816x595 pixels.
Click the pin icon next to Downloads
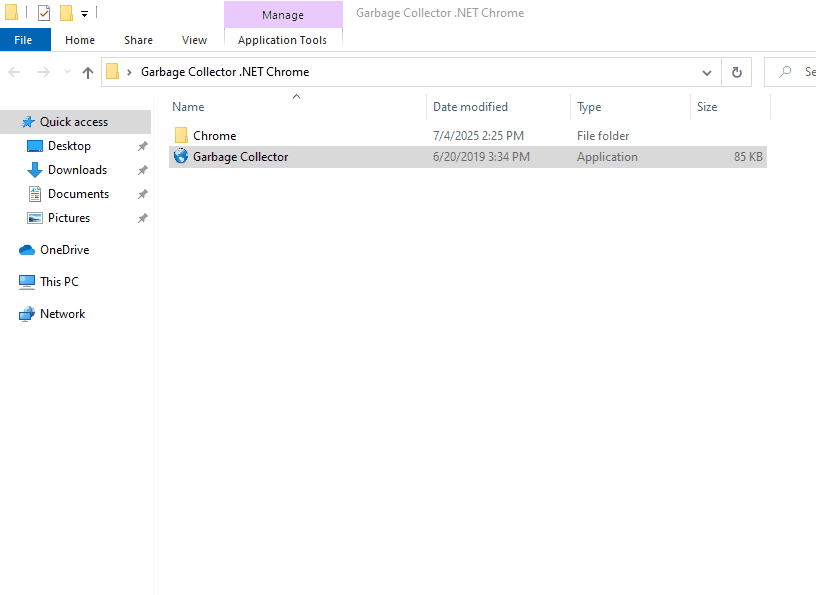[x=143, y=170]
